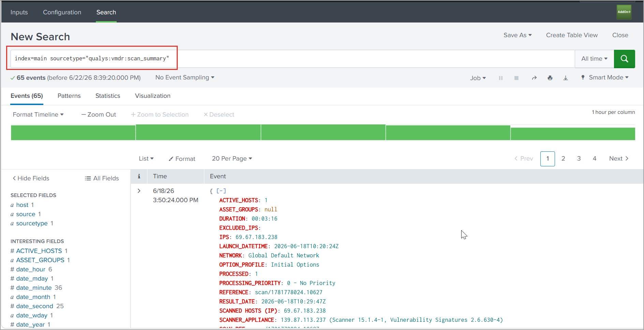Pause the search job
This screenshot has height=330, width=644.
(x=501, y=78)
